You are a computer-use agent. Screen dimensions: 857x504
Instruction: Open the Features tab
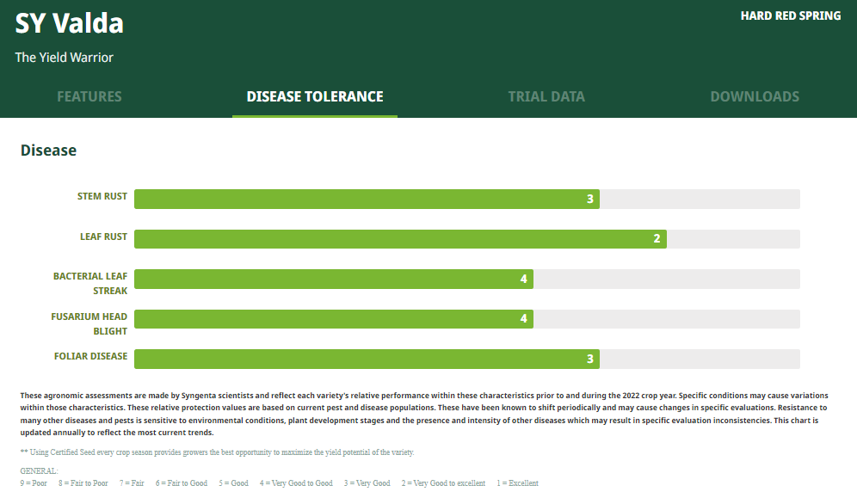coord(89,96)
